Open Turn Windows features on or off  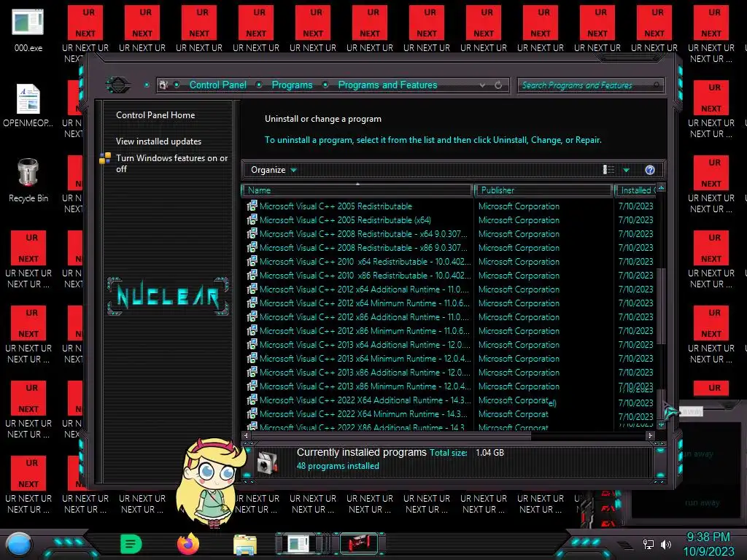[172, 163]
